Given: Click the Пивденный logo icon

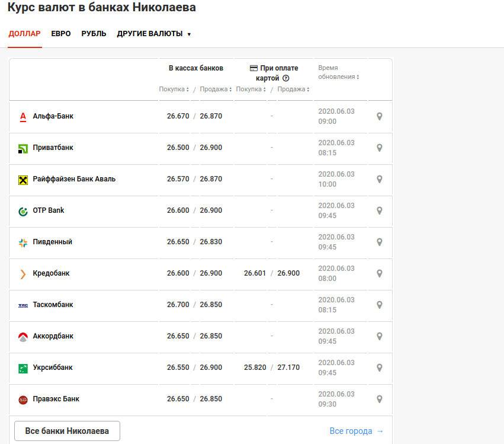Looking at the screenshot, I should point(23,243).
